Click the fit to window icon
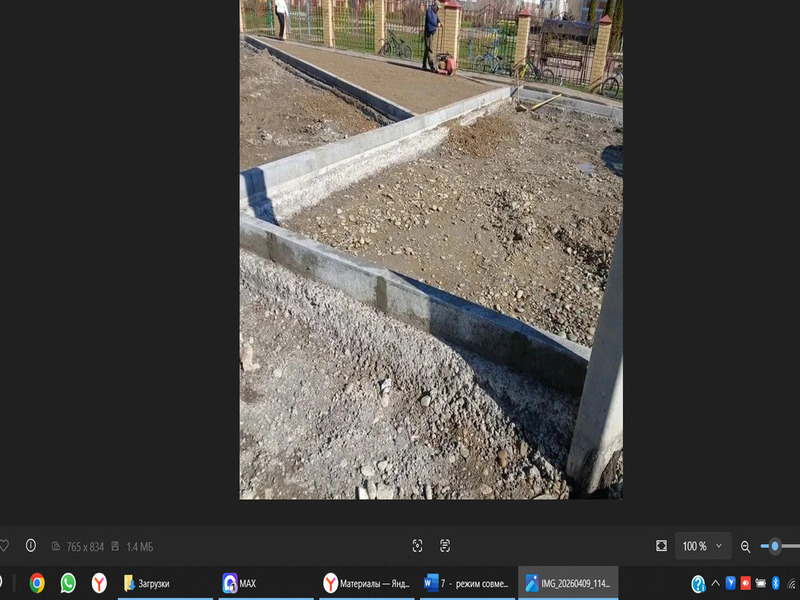The image size is (800, 600). 661,546
